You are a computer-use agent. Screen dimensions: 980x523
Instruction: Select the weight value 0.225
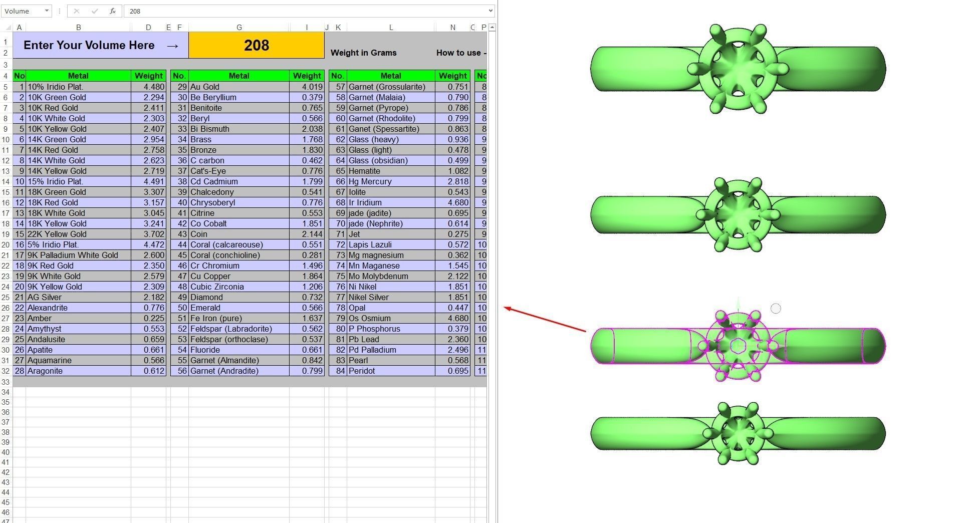click(x=148, y=318)
